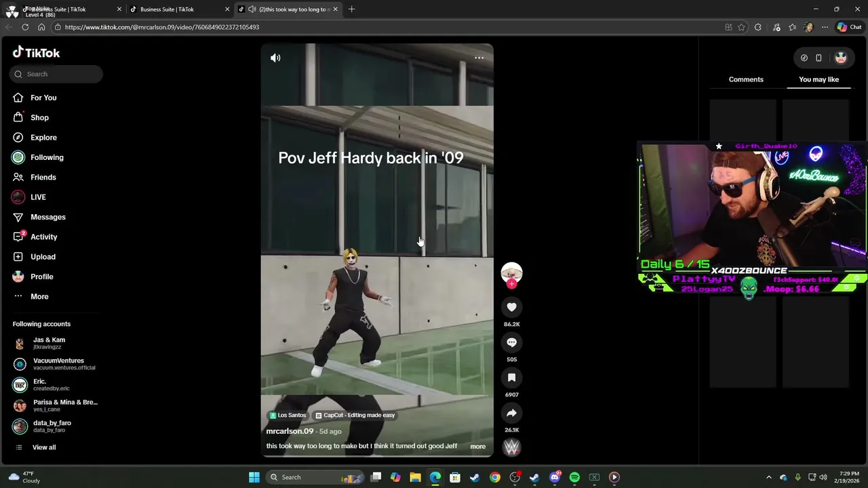868x488 pixels.
Task: Save the video with bookmark icon
Action: point(511,378)
